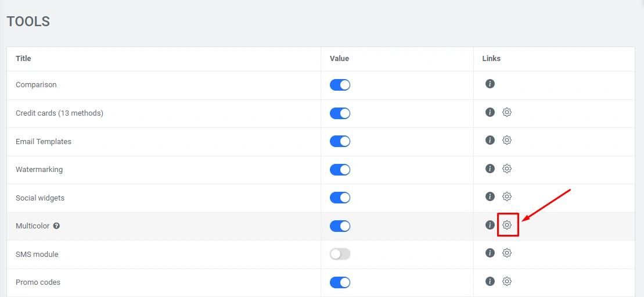
Task: View Social widgets info icon
Action: 490,196
